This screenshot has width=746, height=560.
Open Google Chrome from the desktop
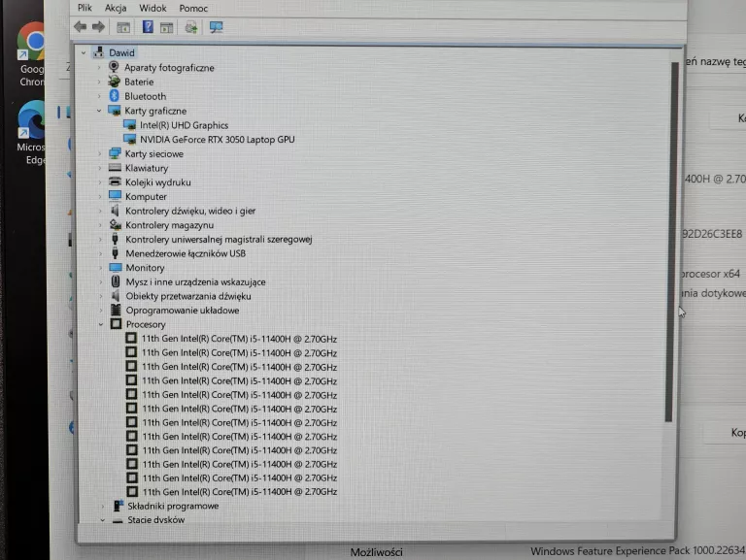click(x=33, y=44)
